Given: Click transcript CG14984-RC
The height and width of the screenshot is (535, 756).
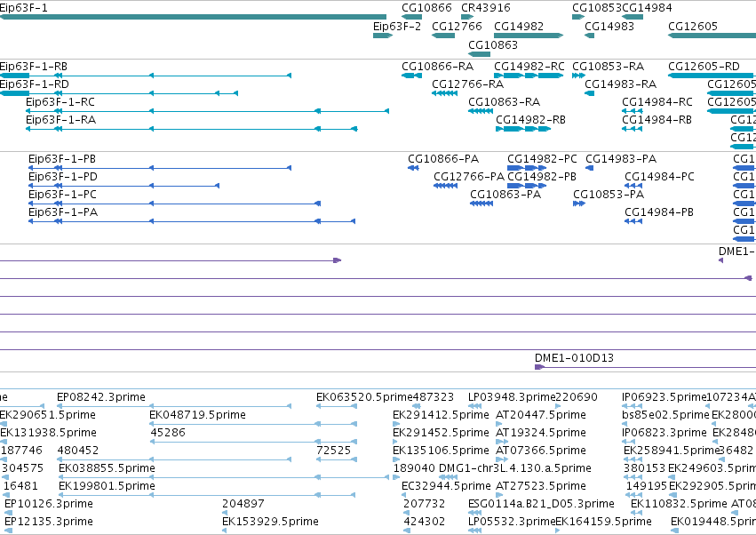Looking at the screenshot, I should click(657, 102).
